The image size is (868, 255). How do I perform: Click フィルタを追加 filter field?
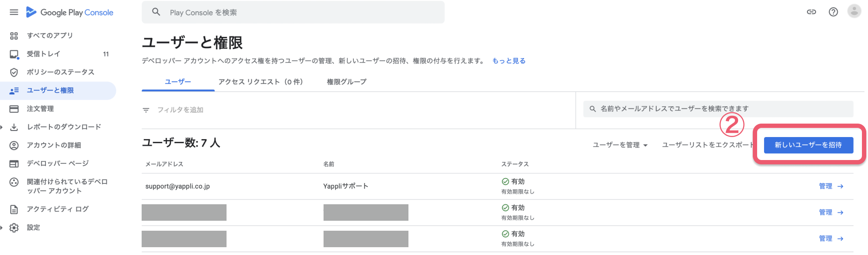click(180, 110)
